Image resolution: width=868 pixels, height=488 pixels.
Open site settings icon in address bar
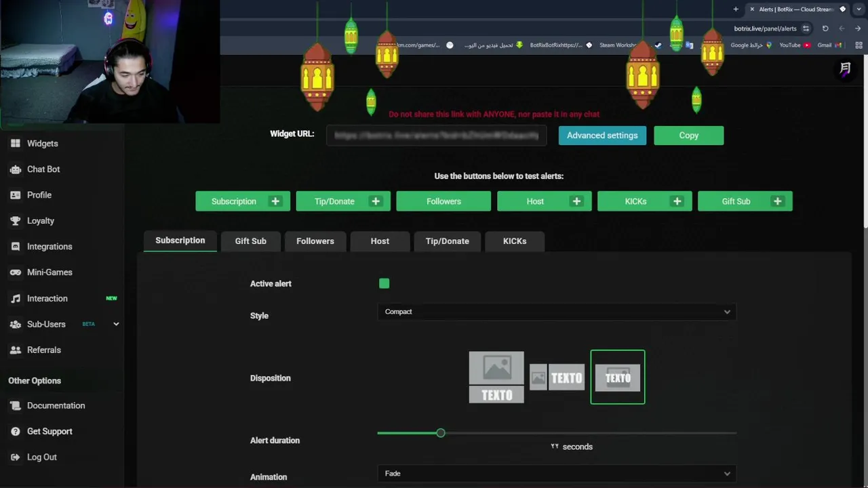click(x=806, y=28)
